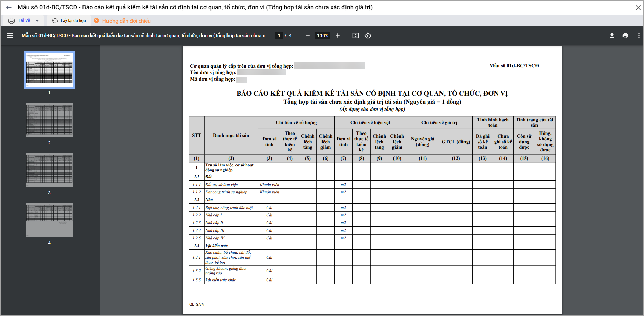
Task: Open Hướng dẫn đối chiếu link
Action: coord(126,21)
